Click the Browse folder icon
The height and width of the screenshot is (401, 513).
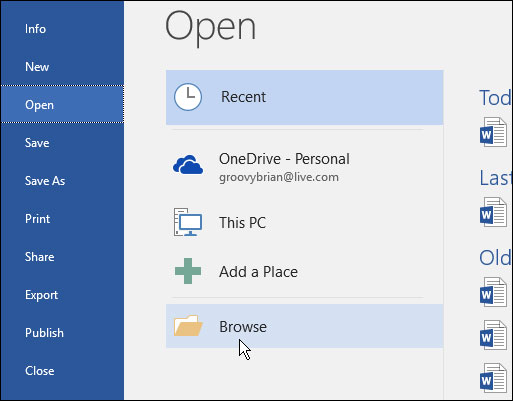tap(188, 325)
